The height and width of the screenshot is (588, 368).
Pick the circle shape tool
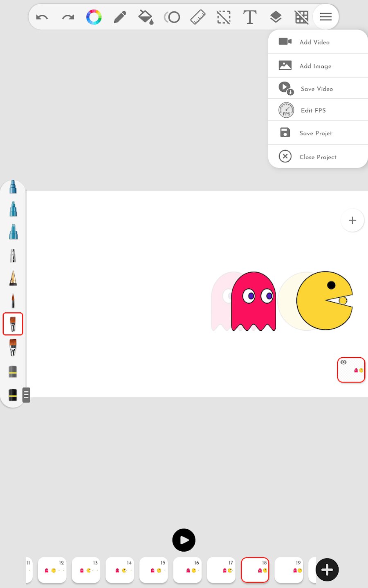click(172, 17)
